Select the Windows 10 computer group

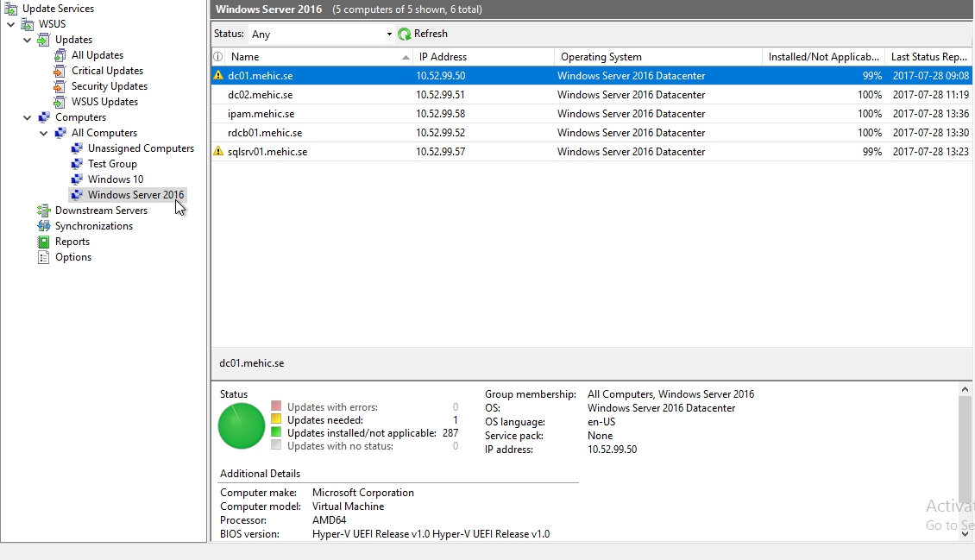(115, 179)
